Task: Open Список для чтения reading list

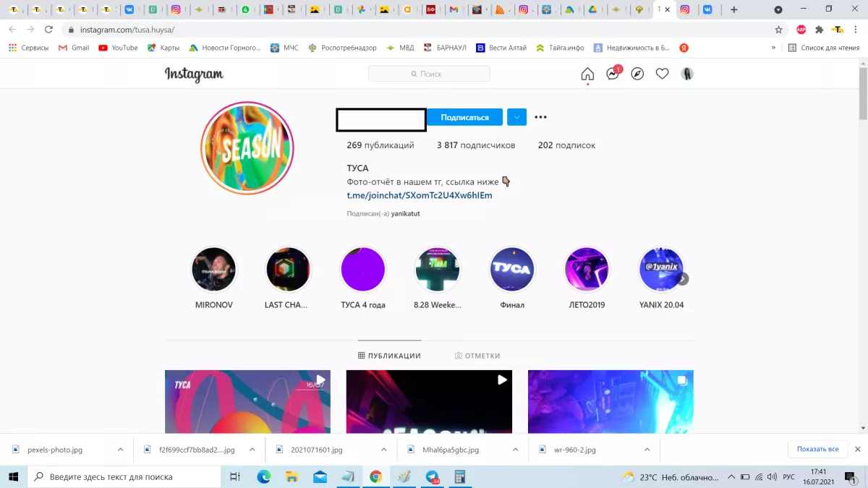Action: [824, 48]
